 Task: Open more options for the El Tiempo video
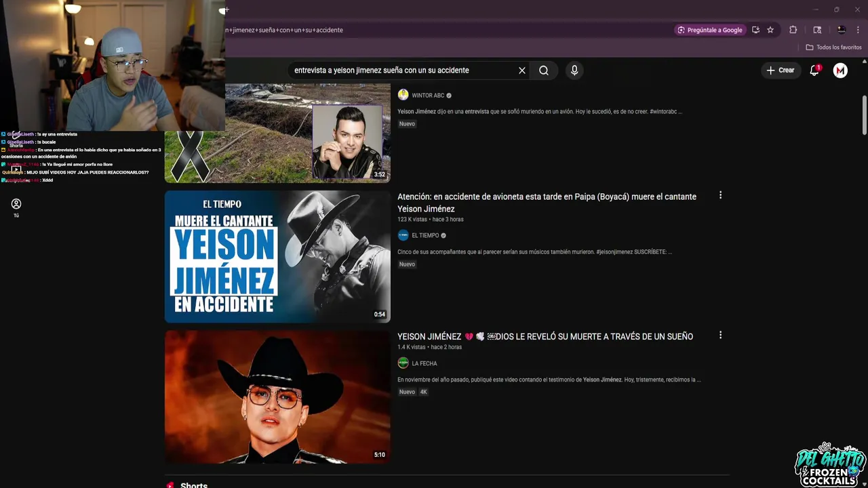coord(720,195)
